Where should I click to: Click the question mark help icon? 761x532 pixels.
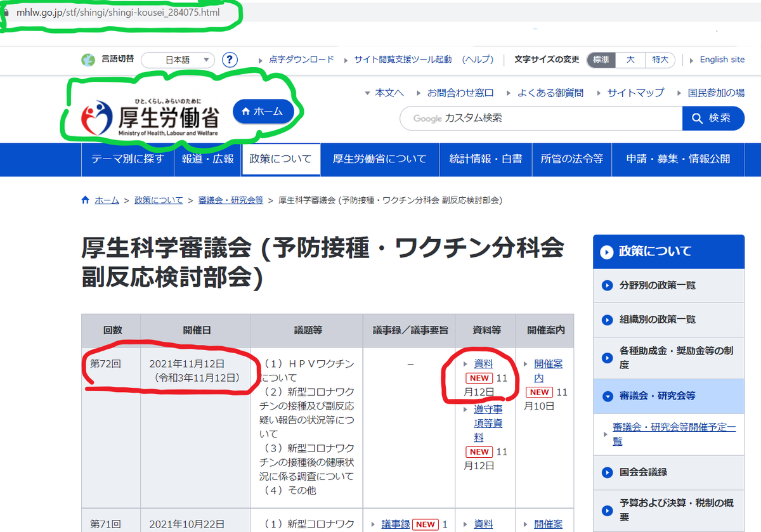230,60
